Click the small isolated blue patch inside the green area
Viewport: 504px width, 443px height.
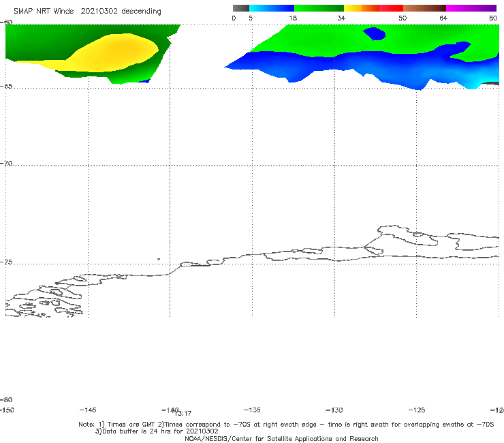pos(375,34)
